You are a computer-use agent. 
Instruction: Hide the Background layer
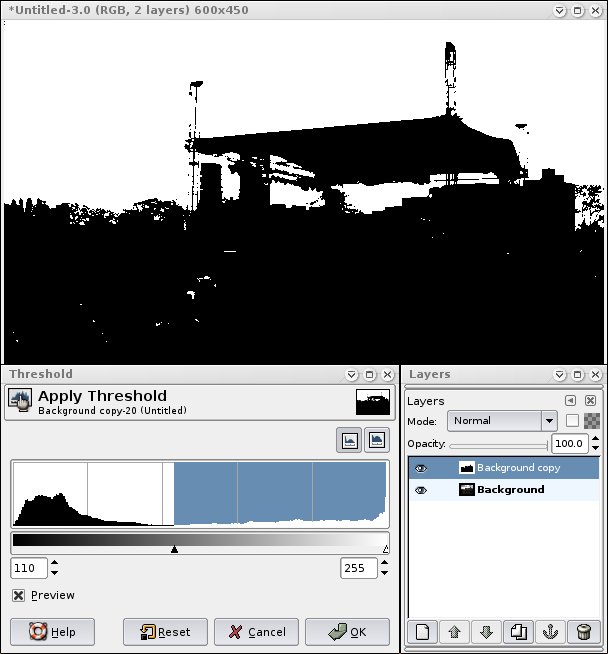pos(421,490)
